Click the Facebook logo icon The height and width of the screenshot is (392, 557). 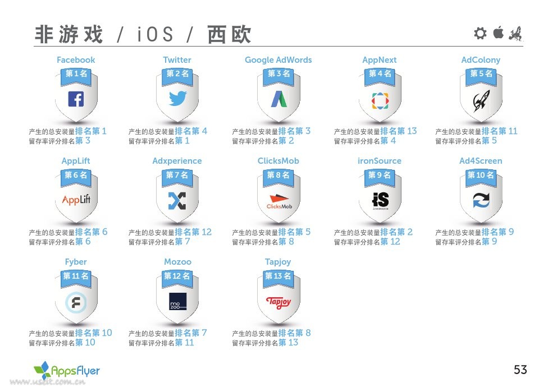(76, 99)
